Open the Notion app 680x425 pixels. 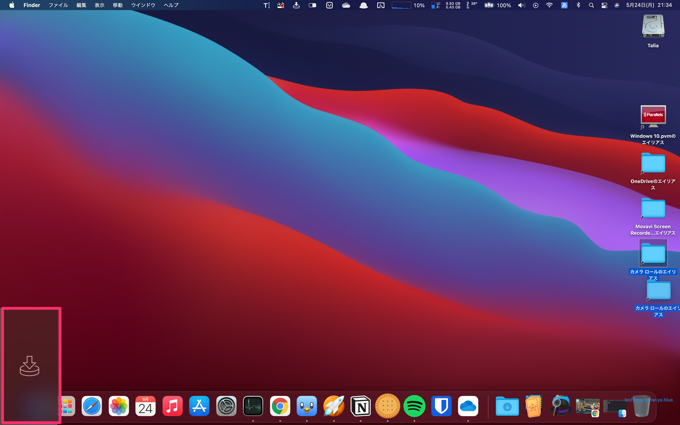[x=360, y=406]
